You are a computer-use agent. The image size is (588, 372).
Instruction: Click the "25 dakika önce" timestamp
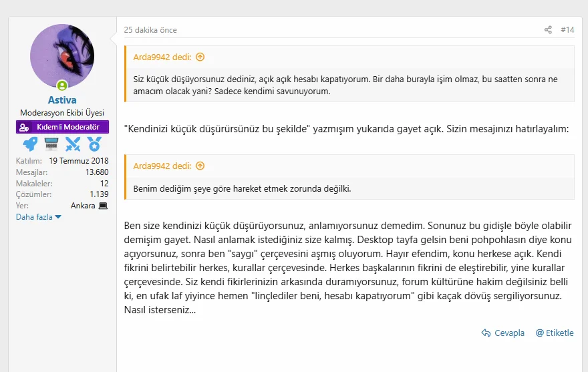pos(150,30)
